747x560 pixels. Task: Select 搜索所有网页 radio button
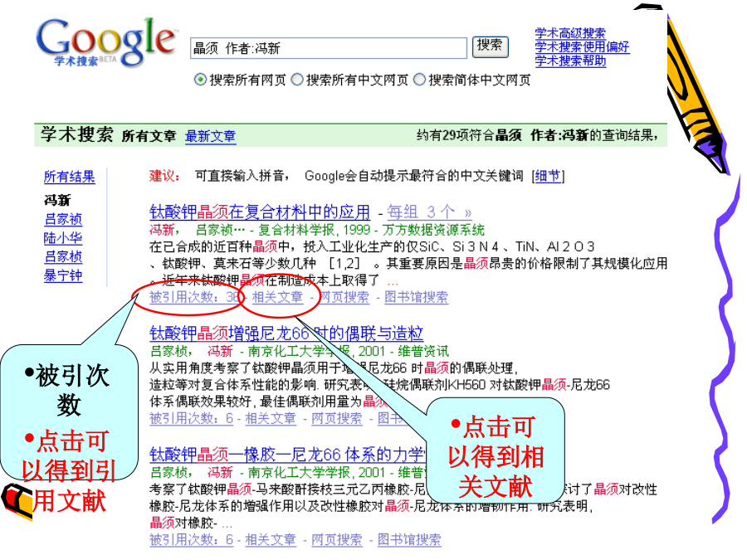(200, 80)
